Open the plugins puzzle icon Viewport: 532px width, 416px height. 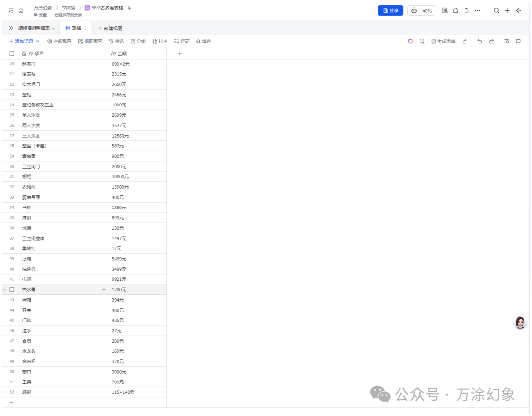pos(456,11)
